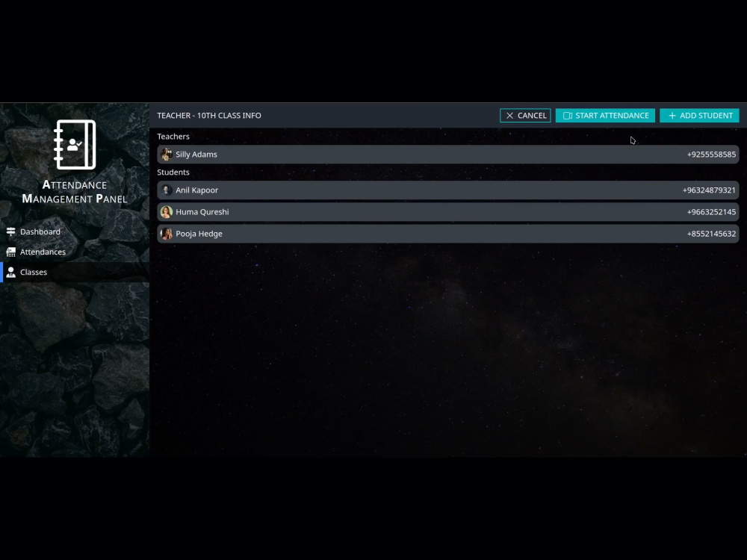Click phone number +96324879321
The height and width of the screenshot is (560, 747).
[x=709, y=190]
